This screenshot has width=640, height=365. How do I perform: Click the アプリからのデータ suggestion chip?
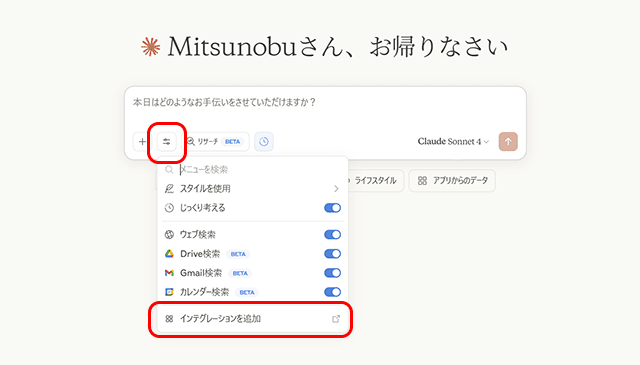452,180
